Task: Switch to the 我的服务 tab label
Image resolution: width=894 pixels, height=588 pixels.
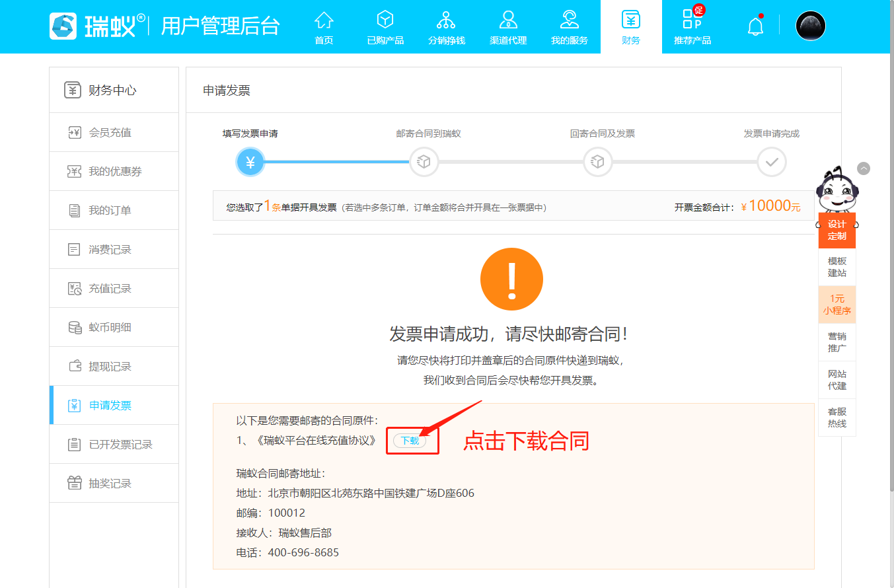Action: click(x=570, y=40)
